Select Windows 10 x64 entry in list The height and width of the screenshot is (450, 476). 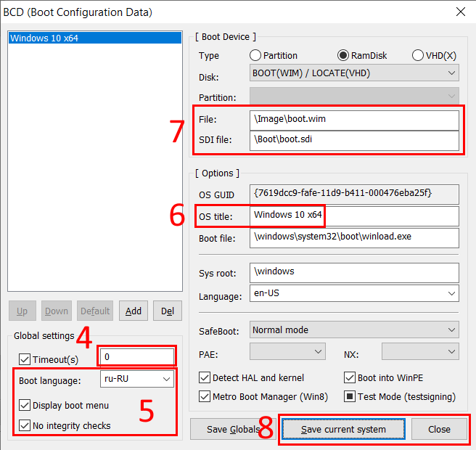coord(95,38)
